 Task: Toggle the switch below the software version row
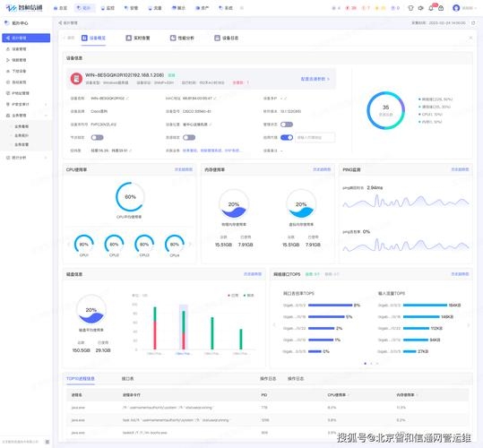[x=287, y=125]
